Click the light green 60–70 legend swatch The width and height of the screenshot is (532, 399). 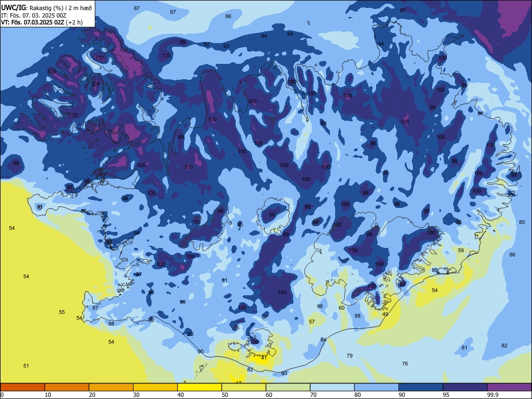pyautogui.click(x=288, y=387)
